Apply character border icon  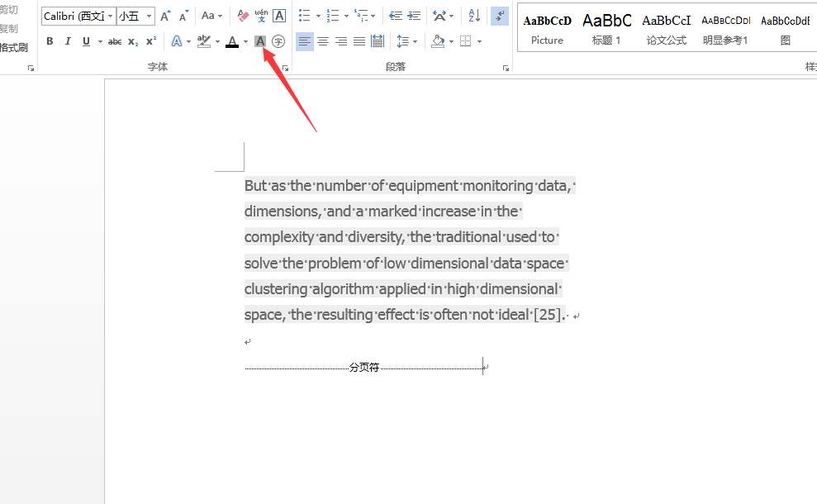coord(279,17)
